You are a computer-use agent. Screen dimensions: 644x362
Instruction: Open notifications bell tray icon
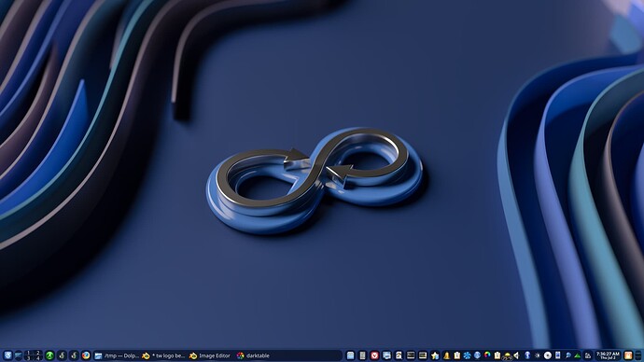(446, 355)
